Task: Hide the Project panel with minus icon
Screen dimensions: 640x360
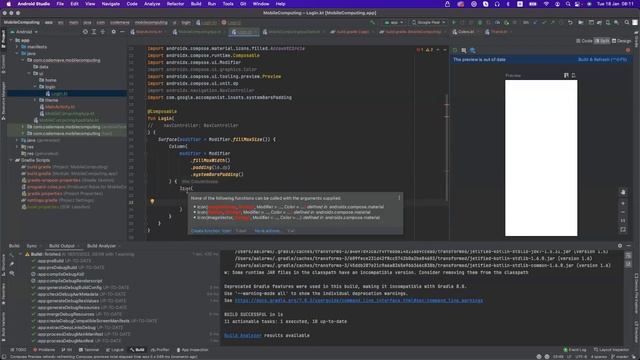Action: tap(122, 32)
